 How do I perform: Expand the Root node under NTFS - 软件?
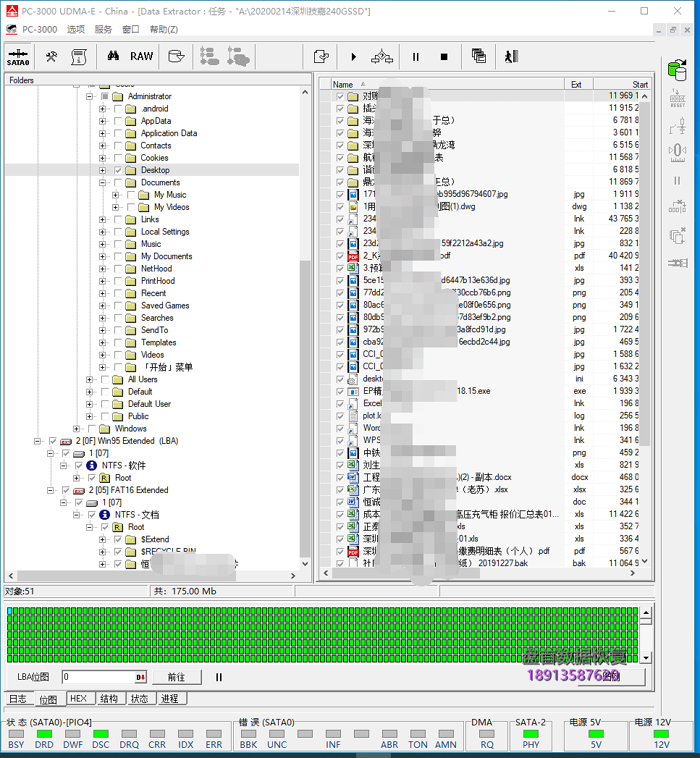(77, 478)
